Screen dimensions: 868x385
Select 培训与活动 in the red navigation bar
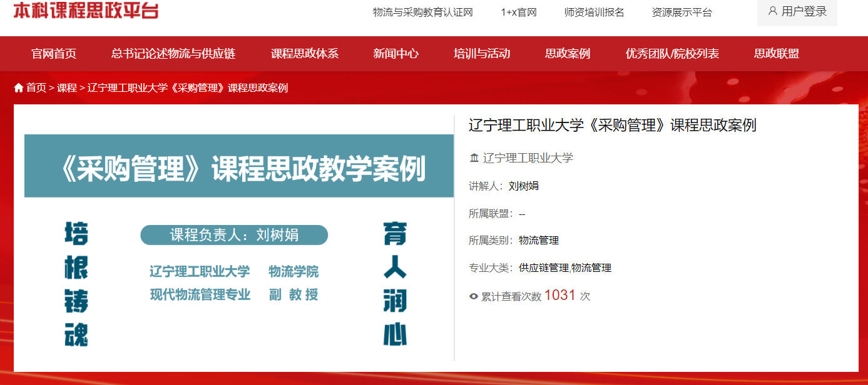click(482, 54)
